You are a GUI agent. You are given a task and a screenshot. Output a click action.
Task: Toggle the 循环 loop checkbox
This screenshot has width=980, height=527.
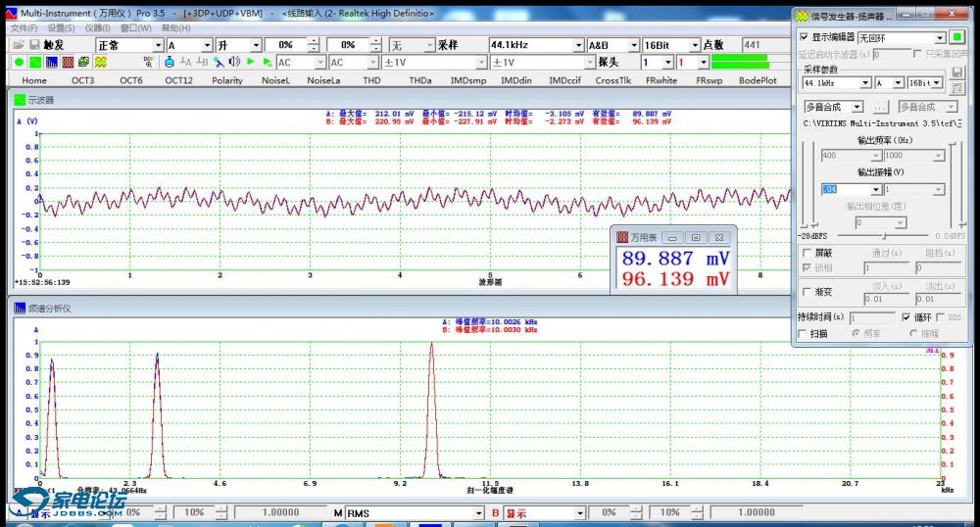coord(906,317)
